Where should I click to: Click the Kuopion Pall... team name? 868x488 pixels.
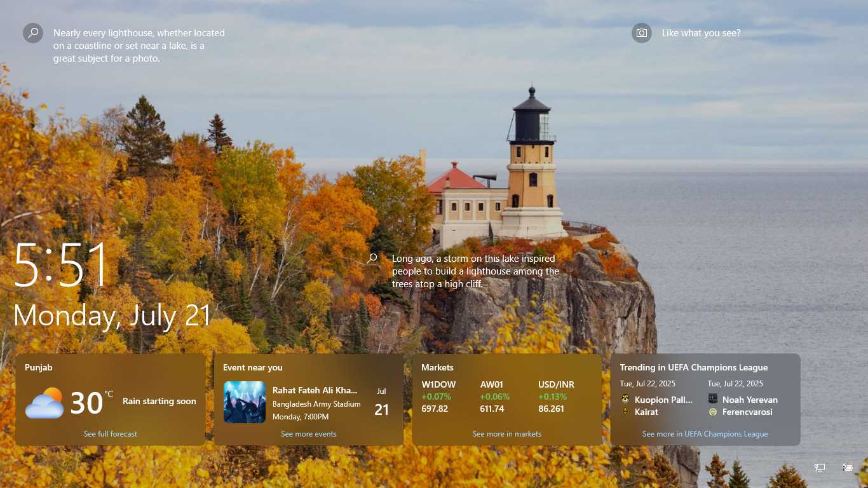(663, 400)
